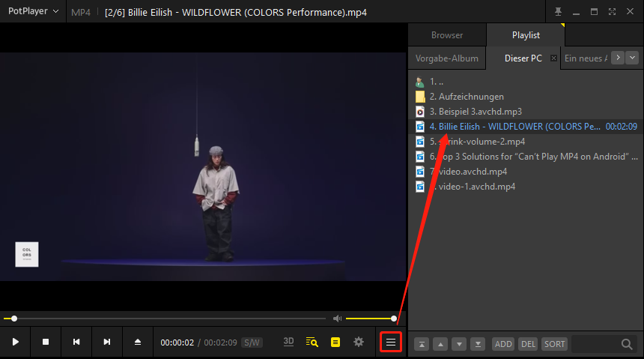Toggle the S/W decoder indicator
Viewport: 644px width, 359px height.
coord(252,343)
